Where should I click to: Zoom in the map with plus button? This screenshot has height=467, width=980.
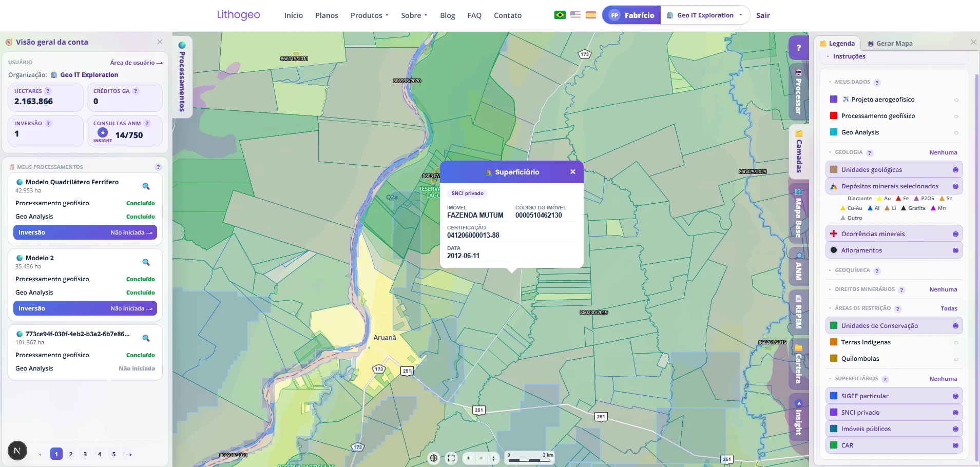tap(468, 458)
